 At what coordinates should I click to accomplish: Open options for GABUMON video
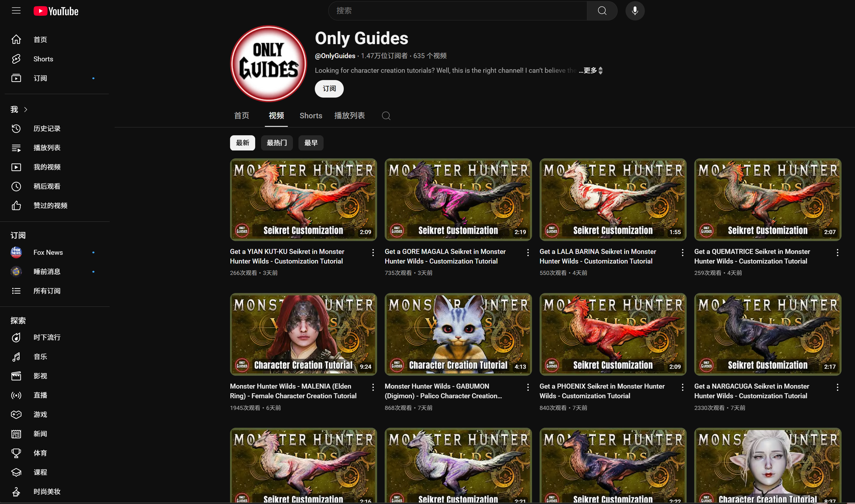point(528,387)
